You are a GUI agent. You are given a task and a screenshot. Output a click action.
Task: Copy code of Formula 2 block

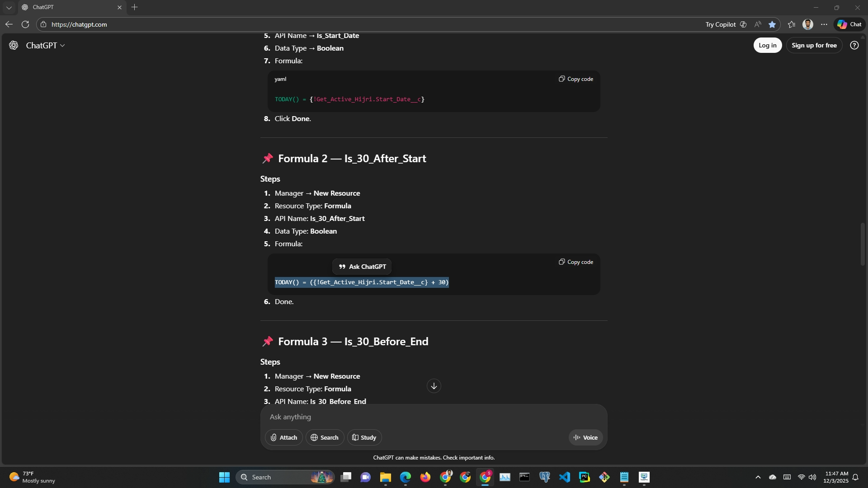[x=576, y=262]
